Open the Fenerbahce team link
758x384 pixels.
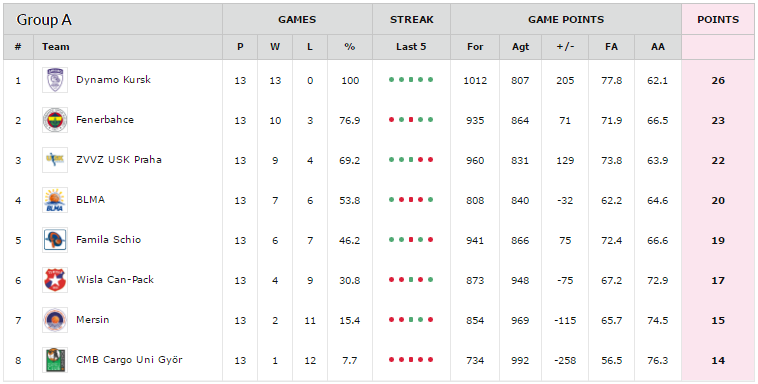point(105,120)
